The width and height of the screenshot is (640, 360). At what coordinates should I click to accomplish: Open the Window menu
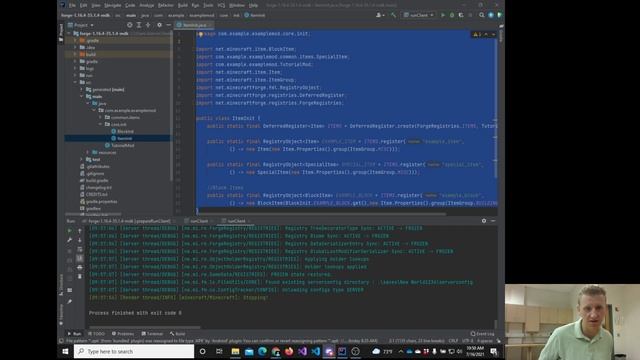click(237, 5)
